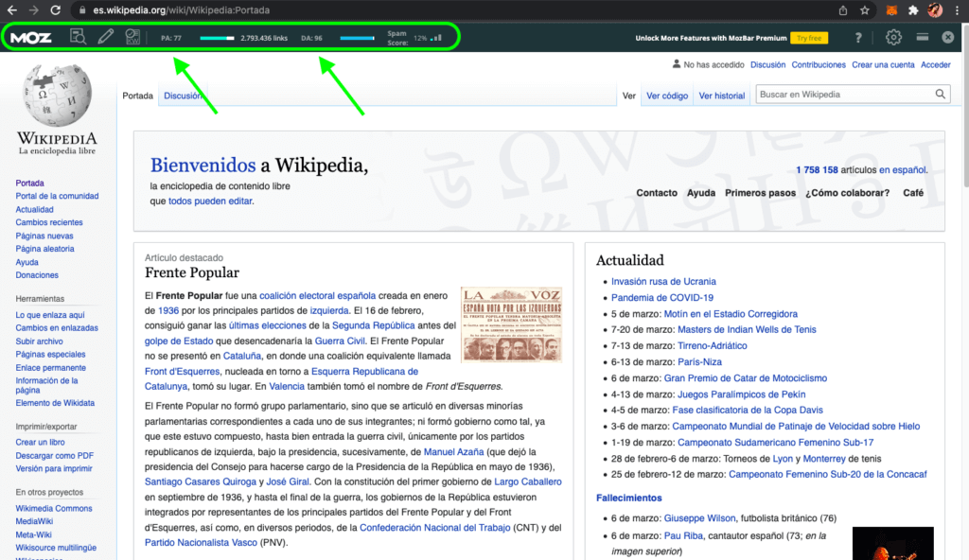The image size is (969, 560).
Task: Open MozBar keyword optimization icon
Action: coord(132,38)
